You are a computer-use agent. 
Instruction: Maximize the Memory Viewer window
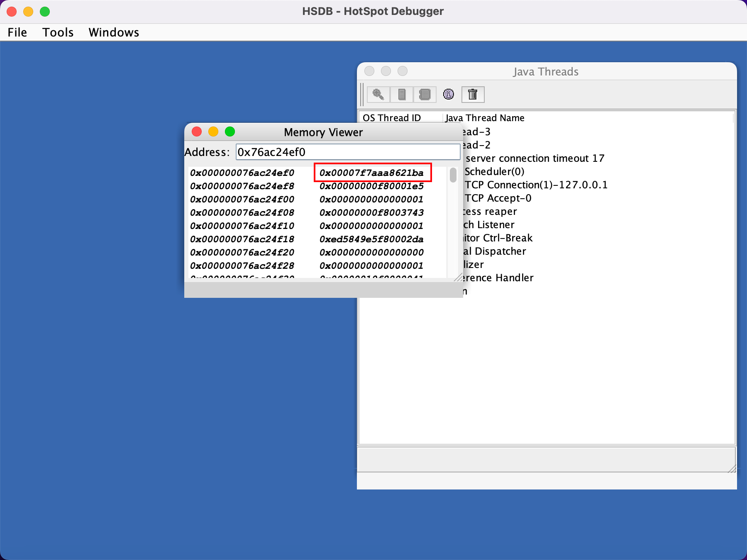coord(230,132)
